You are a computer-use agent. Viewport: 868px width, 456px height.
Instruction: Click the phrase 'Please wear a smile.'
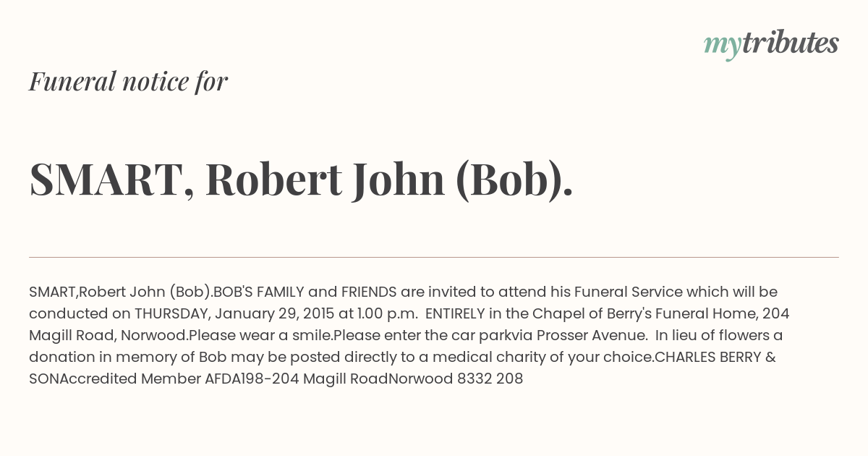point(261,335)
